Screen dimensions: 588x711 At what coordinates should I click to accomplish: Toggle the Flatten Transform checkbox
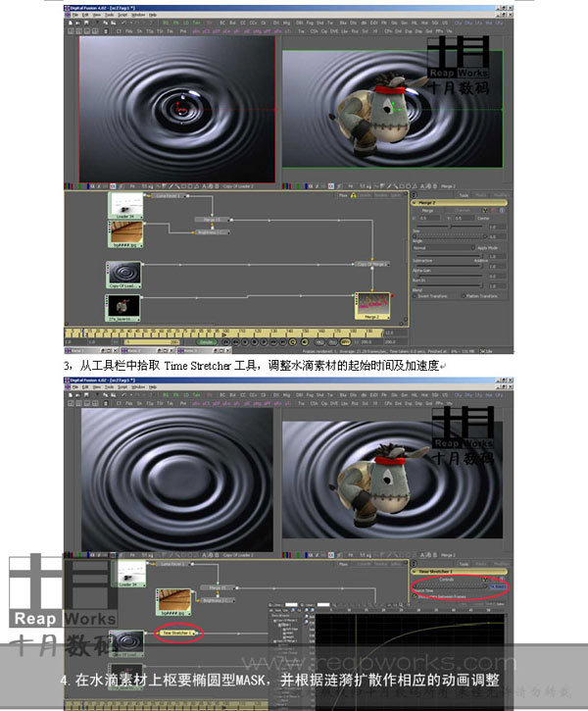464,296
